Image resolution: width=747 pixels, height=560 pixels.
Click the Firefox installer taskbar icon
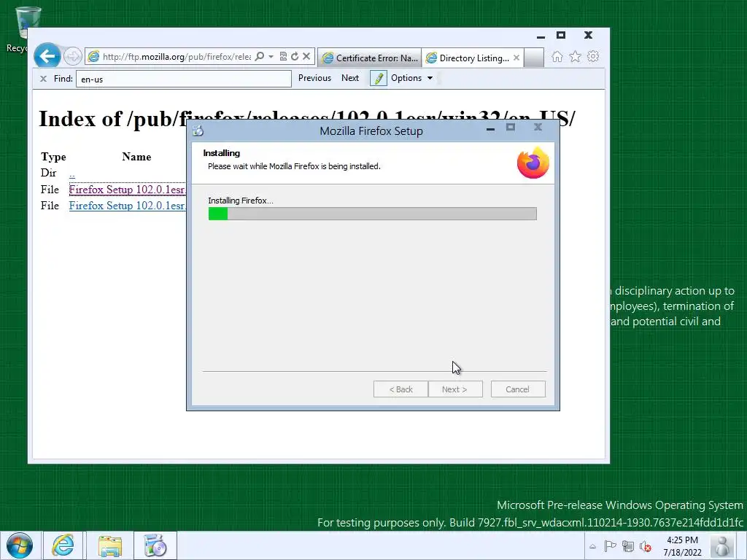pyautogui.click(x=155, y=545)
